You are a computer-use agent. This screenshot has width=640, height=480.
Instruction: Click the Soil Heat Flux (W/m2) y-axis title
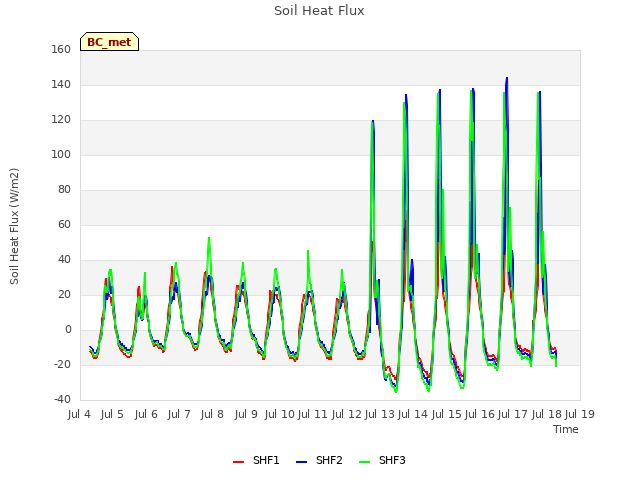point(14,226)
